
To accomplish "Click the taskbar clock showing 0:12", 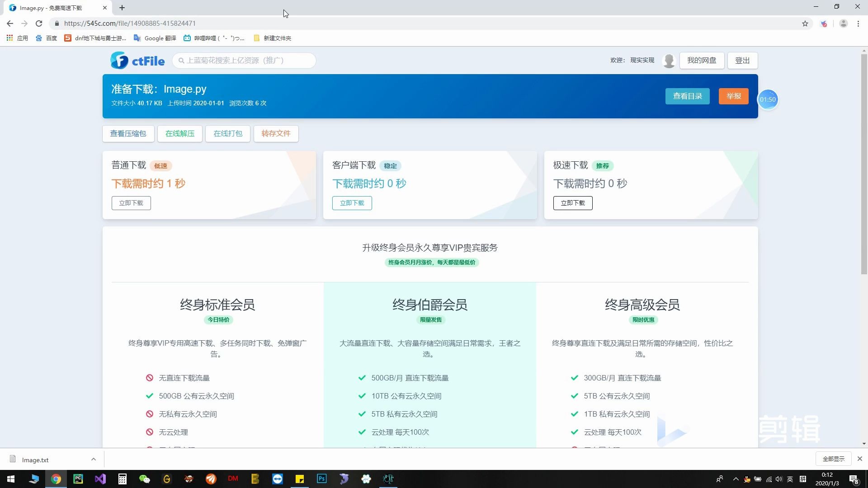I will pyautogui.click(x=827, y=479).
